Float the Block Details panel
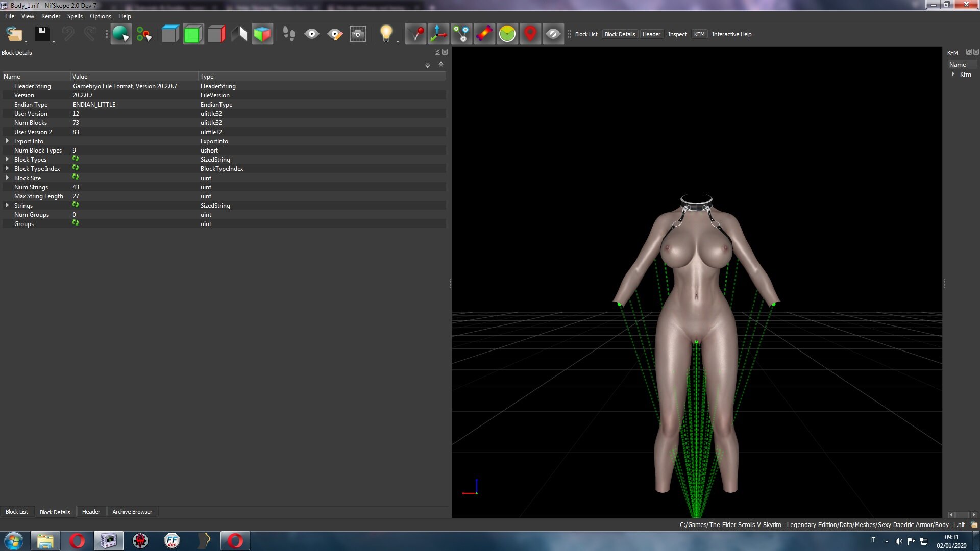This screenshot has width=980, height=551. click(437, 52)
